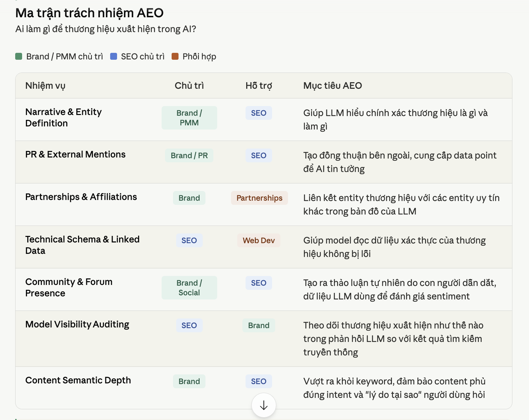Click the SEO tag in PR & External Mentions row
Viewport: 529px width, 420px height.
(259, 155)
